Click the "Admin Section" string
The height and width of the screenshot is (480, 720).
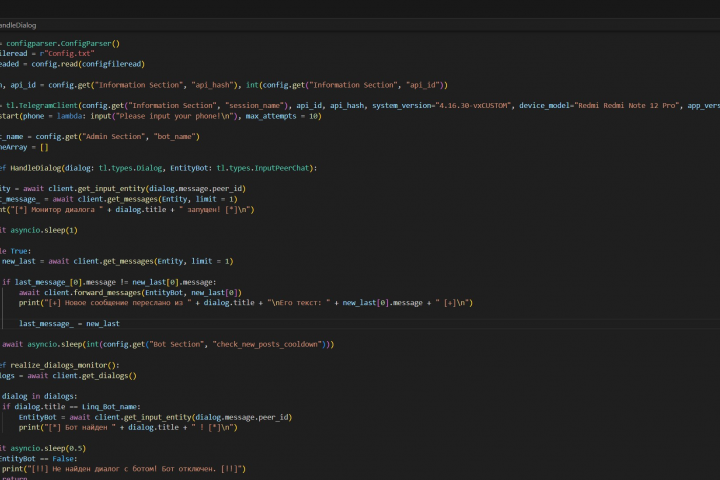[112, 136]
